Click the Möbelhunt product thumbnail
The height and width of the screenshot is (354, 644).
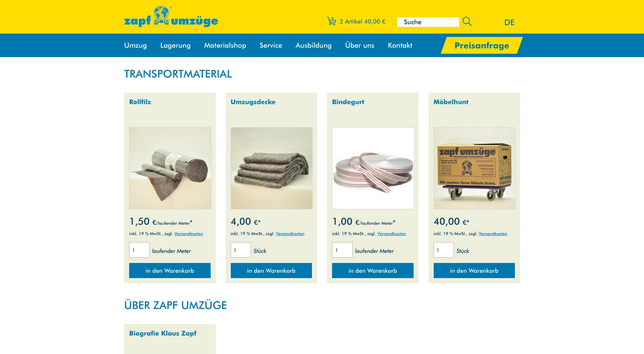coord(474,168)
